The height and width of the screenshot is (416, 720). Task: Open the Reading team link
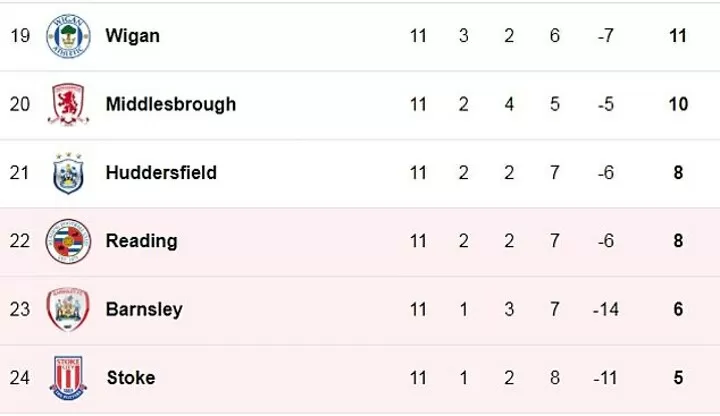point(141,241)
